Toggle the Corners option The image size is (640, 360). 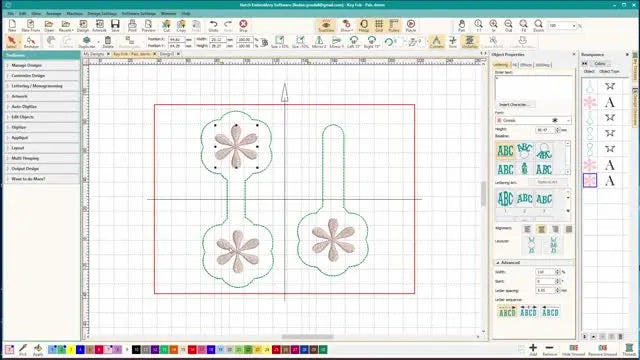pyautogui.click(x=436, y=42)
